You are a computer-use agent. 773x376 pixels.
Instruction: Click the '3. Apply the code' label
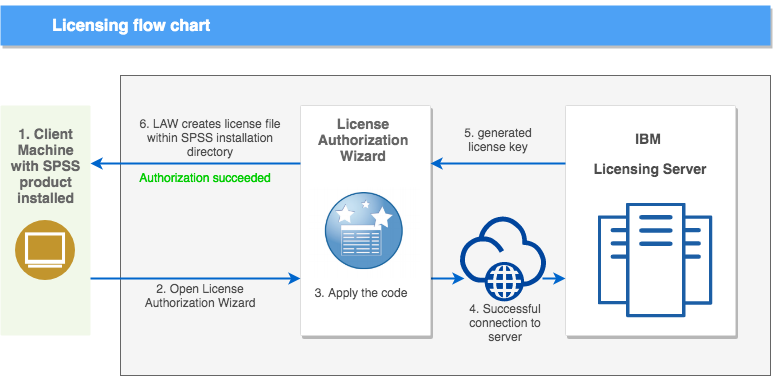pyautogui.click(x=361, y=293)
